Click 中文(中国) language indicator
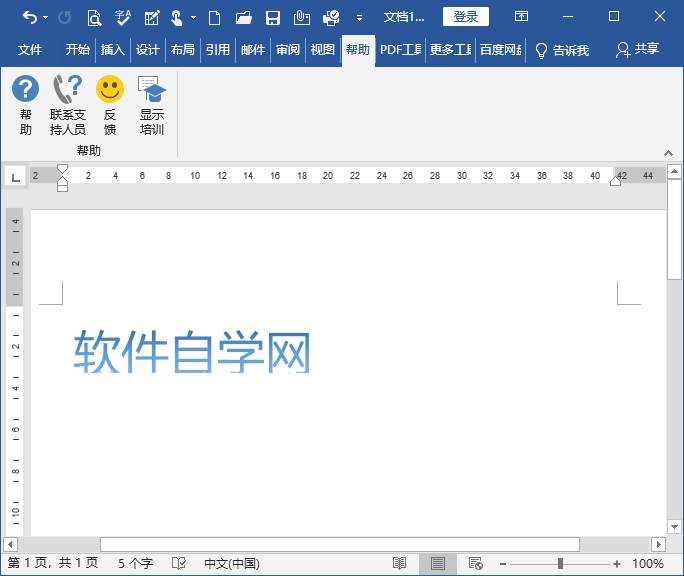This screenshot has width=684, height=576. click(x=232, y=563)
